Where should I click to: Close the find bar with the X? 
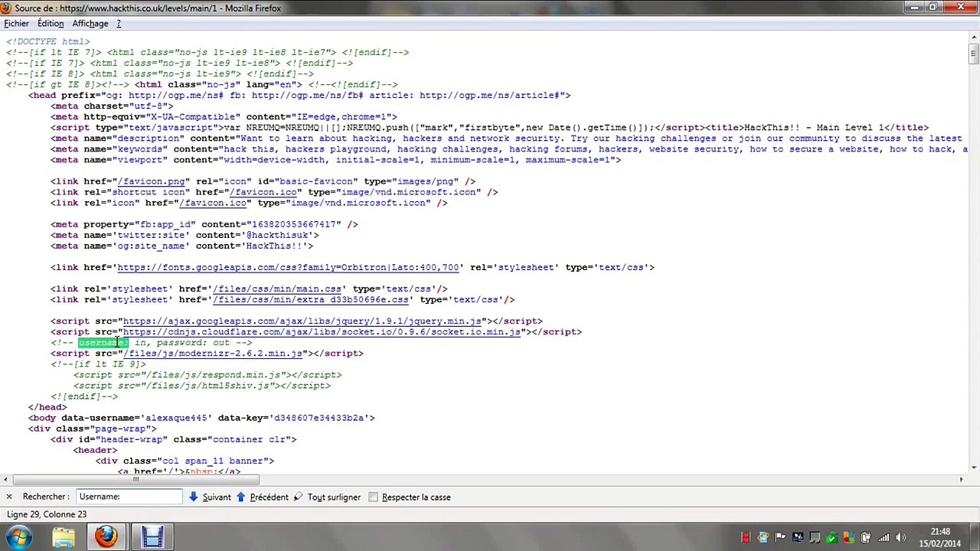tap(8, 497)
